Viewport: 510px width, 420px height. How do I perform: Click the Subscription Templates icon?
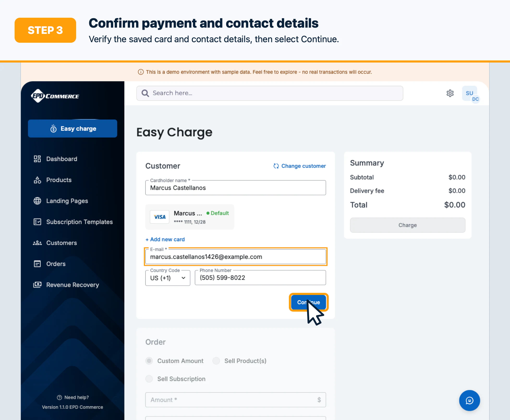click(37, 222)
